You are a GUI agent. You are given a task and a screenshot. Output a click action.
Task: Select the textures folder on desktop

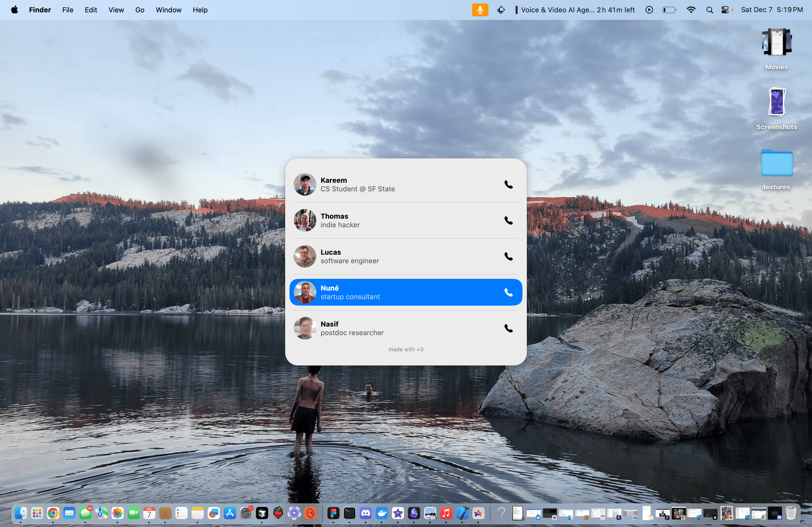(x=776, y=163)
